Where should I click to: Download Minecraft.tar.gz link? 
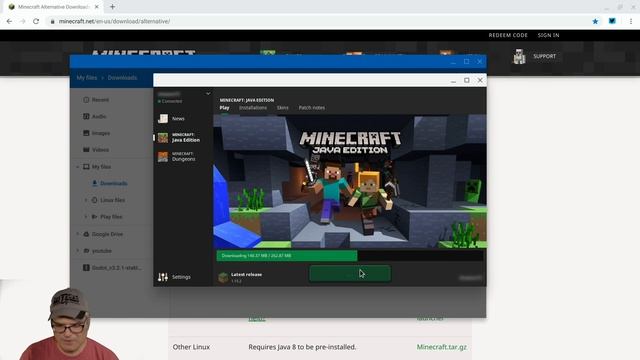click(442, 347)
